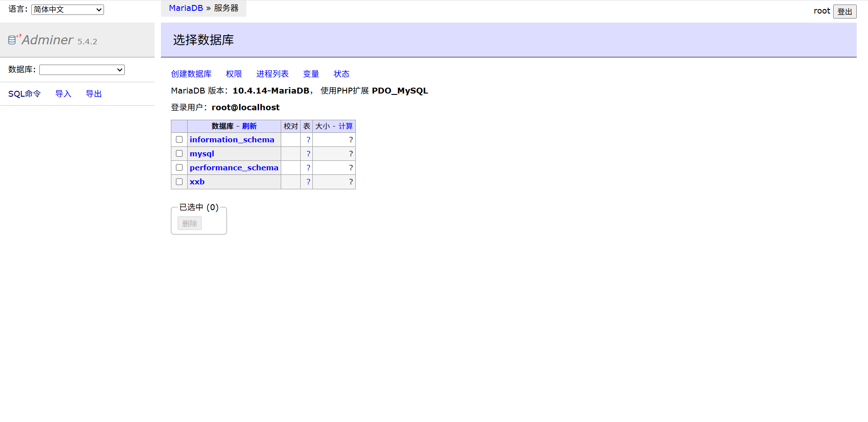This screenshot has width=868, height=422.
Task: Tick the information_schema checkbox
Action: point(179,140)
